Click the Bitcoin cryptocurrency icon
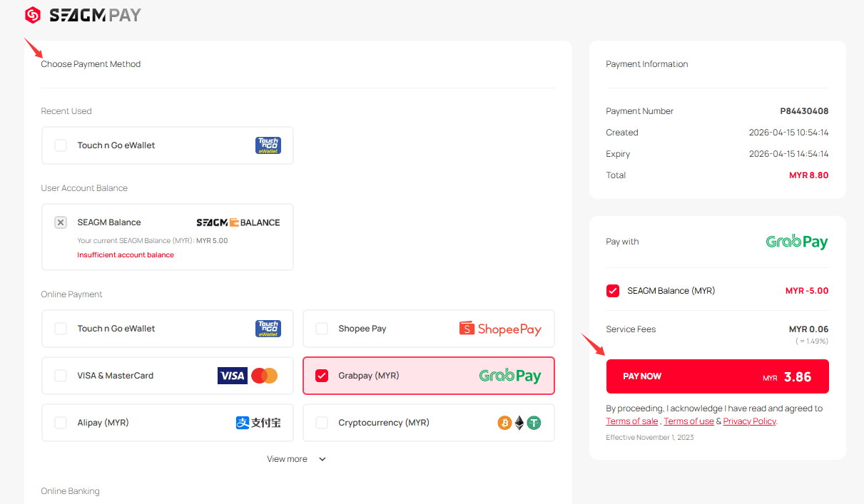Viewport: 864px width, 504px height. click(x=504, y=423)
